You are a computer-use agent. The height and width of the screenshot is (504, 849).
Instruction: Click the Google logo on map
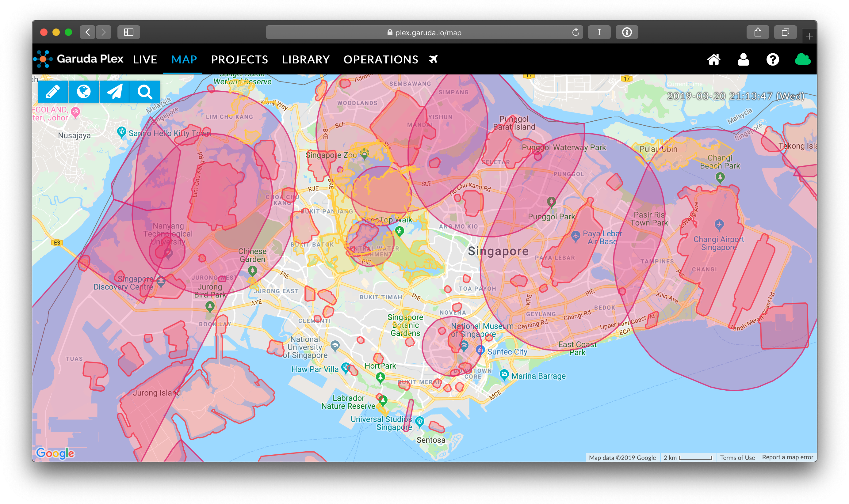pos(55,453)
